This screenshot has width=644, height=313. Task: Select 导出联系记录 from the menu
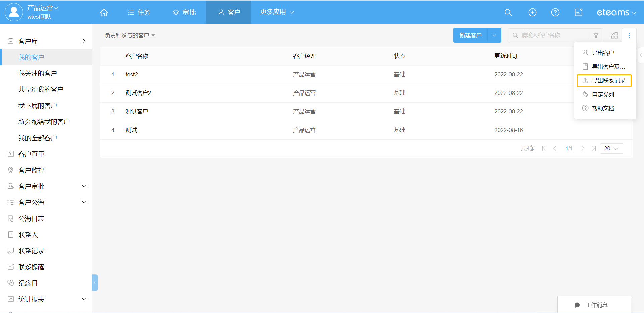(604, 80)
